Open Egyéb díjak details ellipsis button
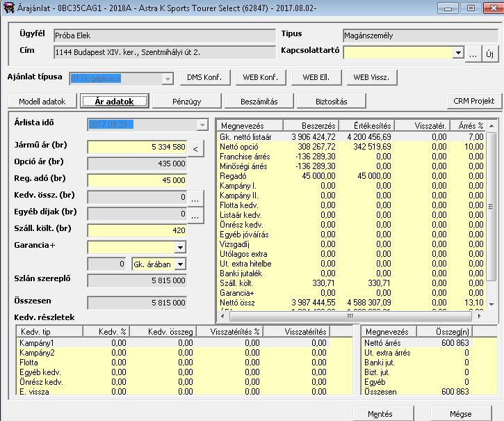Image resolution: width=504 pixels, height=421 pixels. click(x=195, y=216)
